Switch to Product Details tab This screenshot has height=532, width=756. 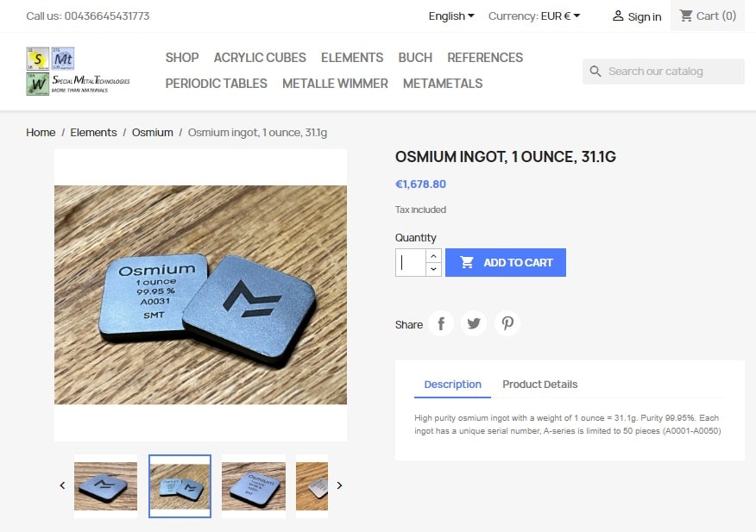[540, 384]
